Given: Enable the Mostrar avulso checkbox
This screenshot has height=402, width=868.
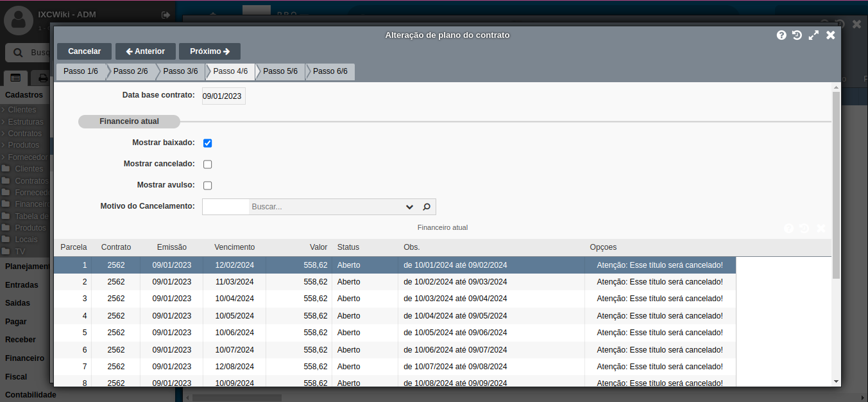Looking at the screenshot, I should point(207,186).
